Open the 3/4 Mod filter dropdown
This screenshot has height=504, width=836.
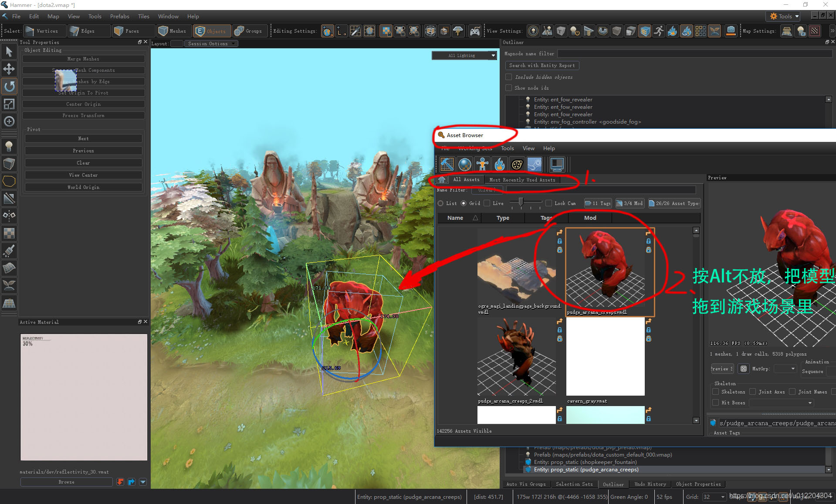pyautogui.click(x=630, y=203)
